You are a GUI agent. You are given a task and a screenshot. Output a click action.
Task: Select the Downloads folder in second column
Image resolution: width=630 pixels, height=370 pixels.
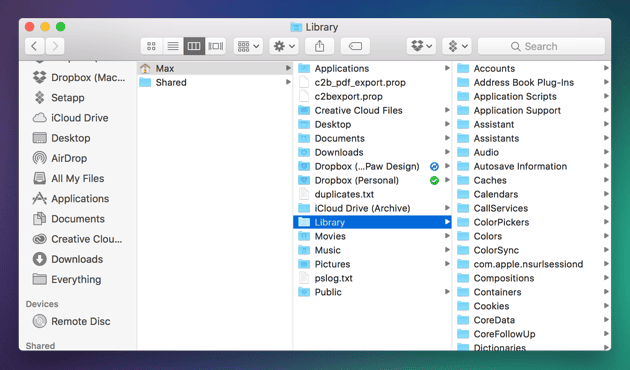pos(372,152)
